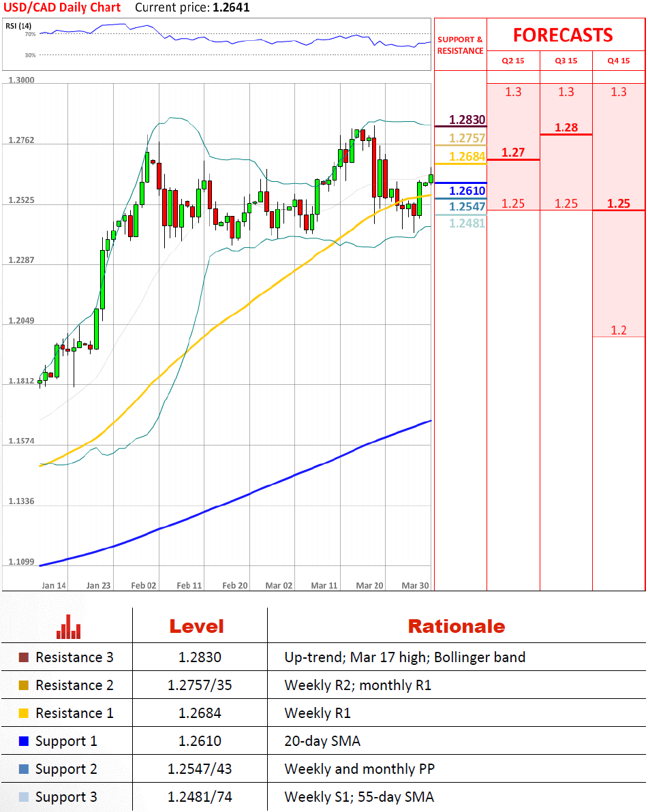Click the 1.2547 support level on chart

pos(467,206)
